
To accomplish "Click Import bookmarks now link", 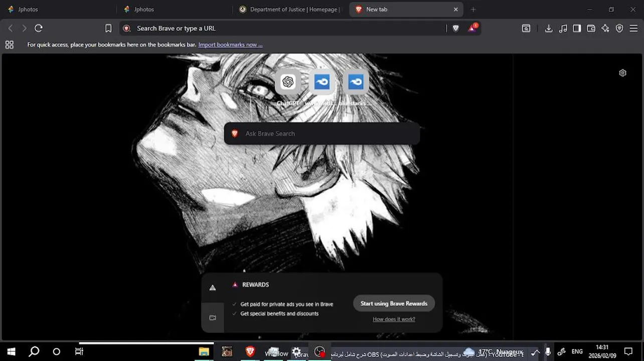I will (x=230, y=45).
